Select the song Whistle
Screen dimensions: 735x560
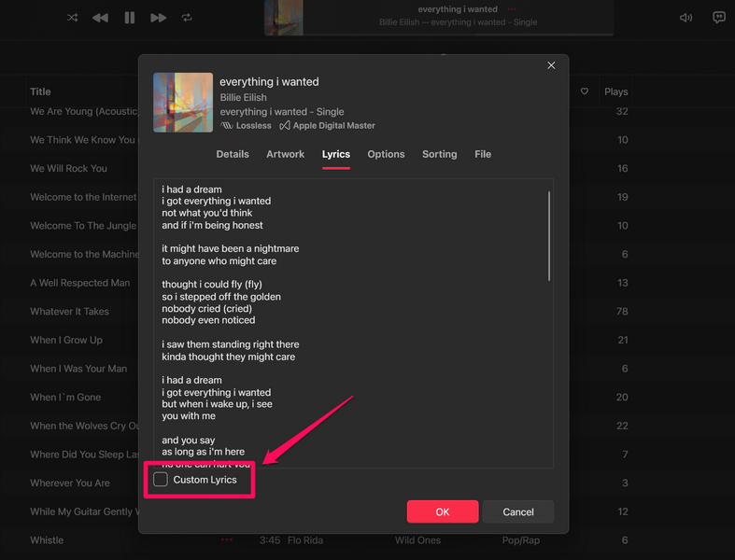(x=47, y=540)
